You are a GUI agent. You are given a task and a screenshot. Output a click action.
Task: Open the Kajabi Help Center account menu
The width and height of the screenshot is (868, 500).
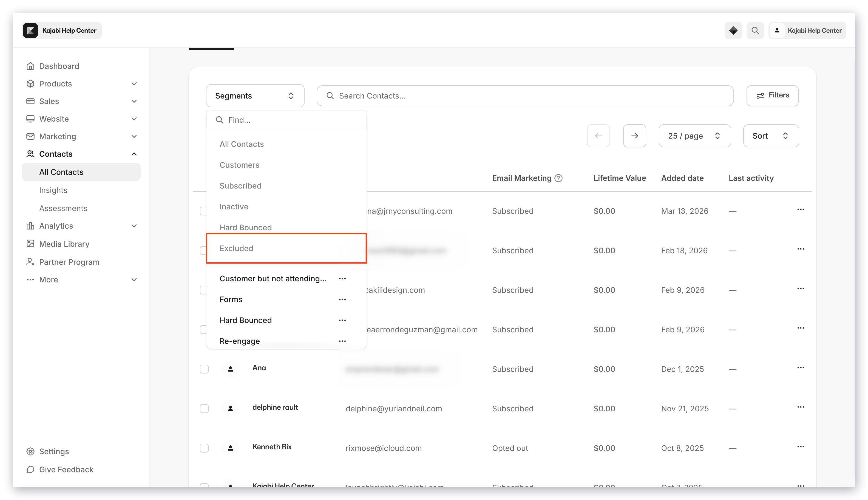pos(807,30)
